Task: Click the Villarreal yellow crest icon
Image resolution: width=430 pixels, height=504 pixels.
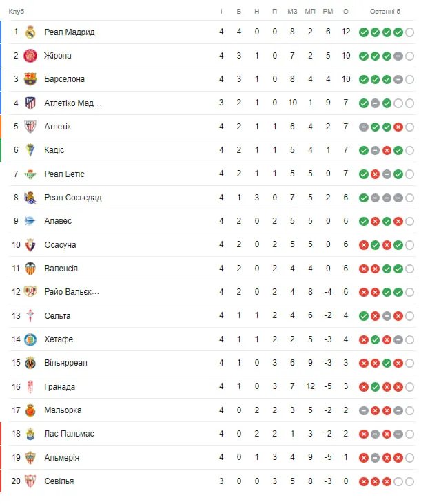Action: coord(30,363)
